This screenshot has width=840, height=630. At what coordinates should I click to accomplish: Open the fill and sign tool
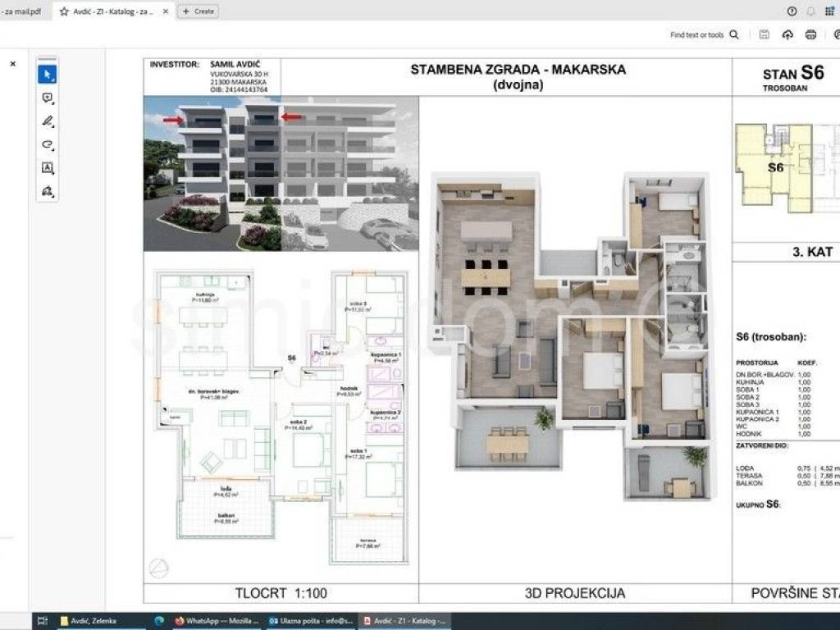pyautogui.click(x=47, y=191)
